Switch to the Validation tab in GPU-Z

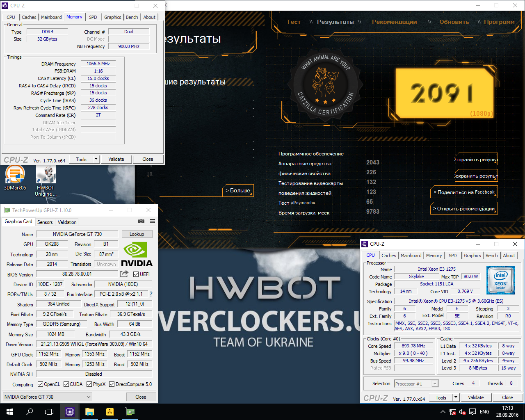click(67, 222)
